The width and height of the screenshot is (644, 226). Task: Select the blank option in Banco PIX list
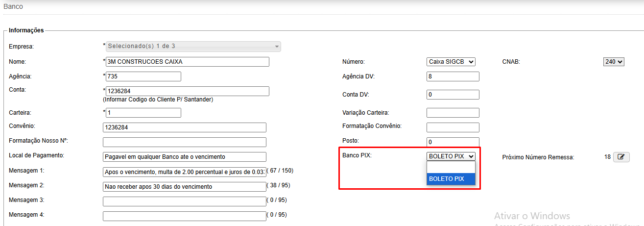[x=451, y=168]
